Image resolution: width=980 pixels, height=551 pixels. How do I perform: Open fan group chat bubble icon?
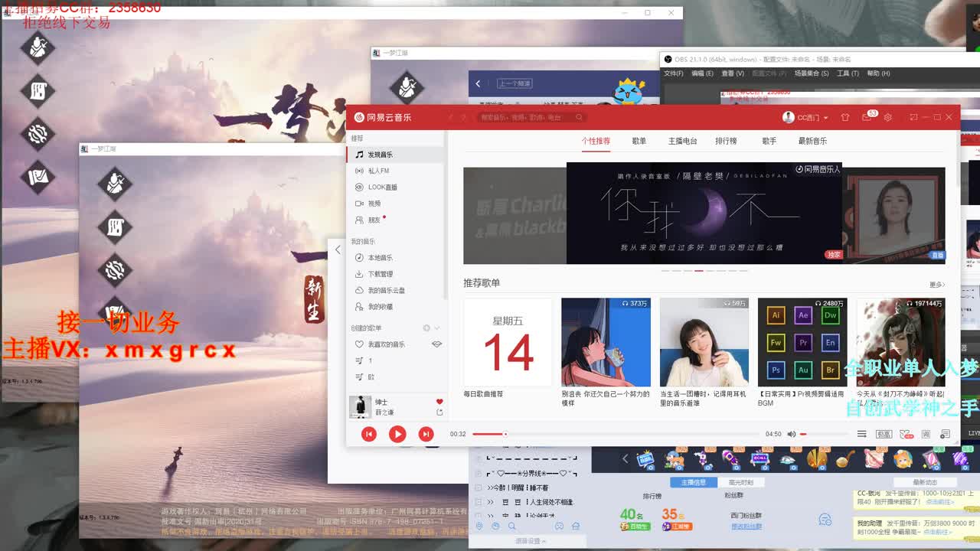(825, 520)
